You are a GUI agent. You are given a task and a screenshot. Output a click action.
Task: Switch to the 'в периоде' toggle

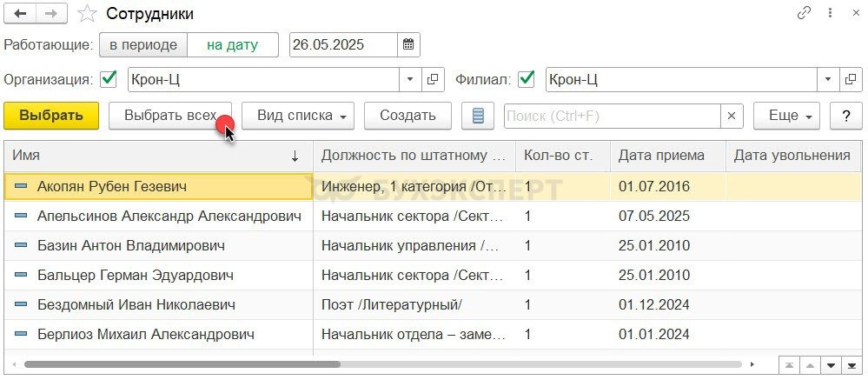click(143, 45)
